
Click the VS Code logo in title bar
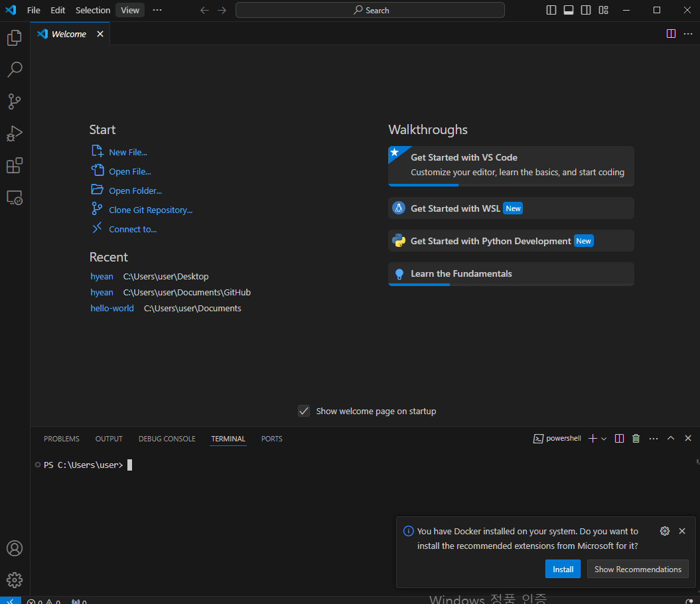[11, 10]
